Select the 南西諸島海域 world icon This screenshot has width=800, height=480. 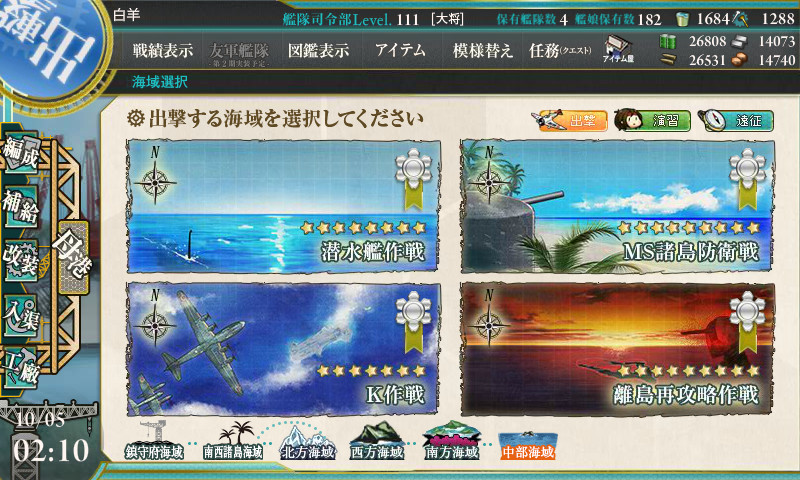pos(233,442)
